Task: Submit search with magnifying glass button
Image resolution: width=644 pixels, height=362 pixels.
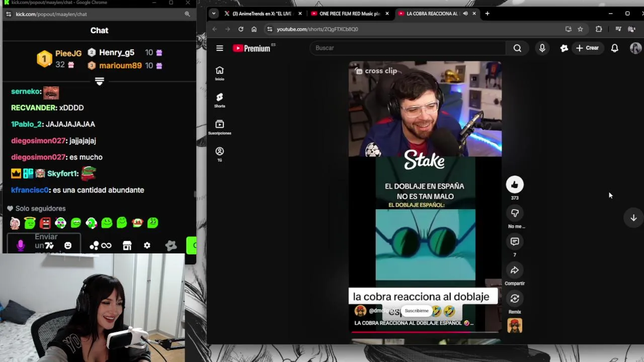Action: pos(517,48)
